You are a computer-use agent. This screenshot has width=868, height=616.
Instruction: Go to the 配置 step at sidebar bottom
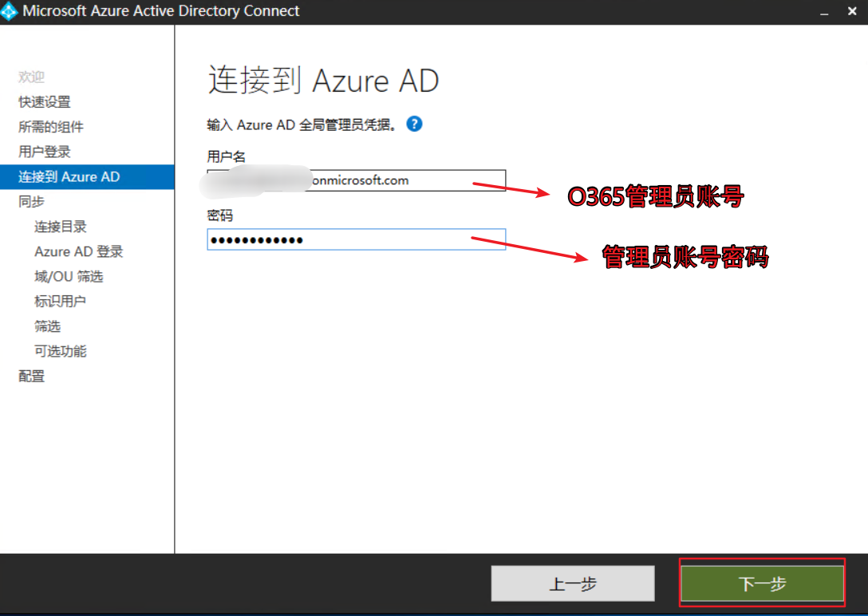pos(31,376)
